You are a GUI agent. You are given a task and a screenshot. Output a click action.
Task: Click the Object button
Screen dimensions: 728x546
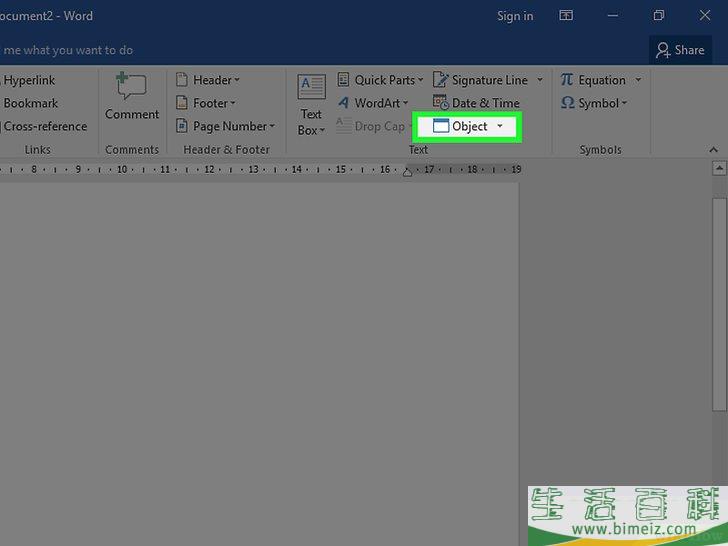(460, 126)
